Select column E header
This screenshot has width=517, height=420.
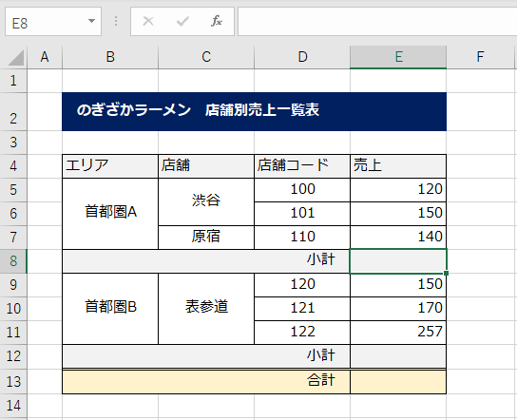398,57
